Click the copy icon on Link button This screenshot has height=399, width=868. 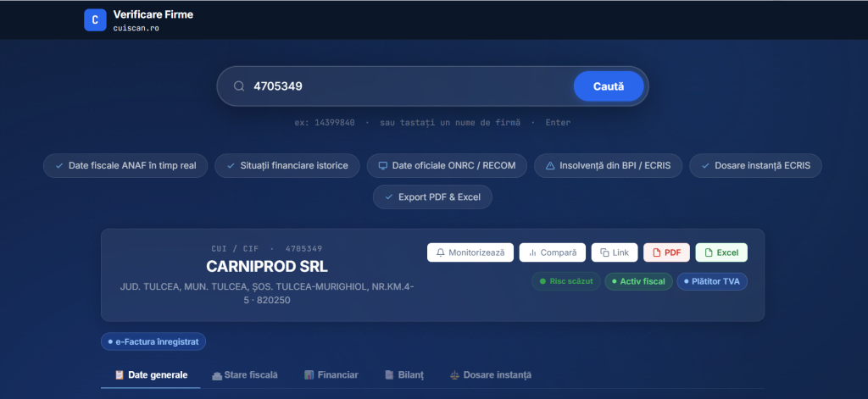point(604,252)
